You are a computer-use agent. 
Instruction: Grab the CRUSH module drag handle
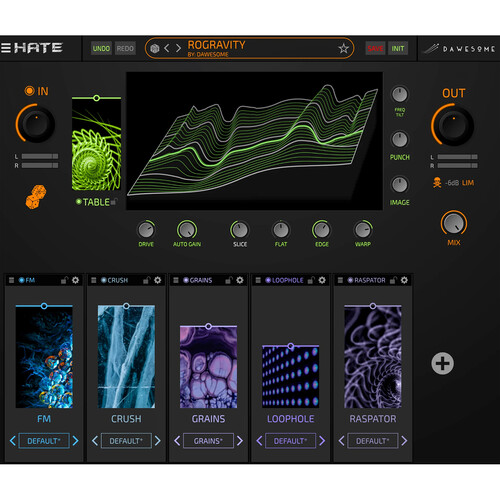94,280
